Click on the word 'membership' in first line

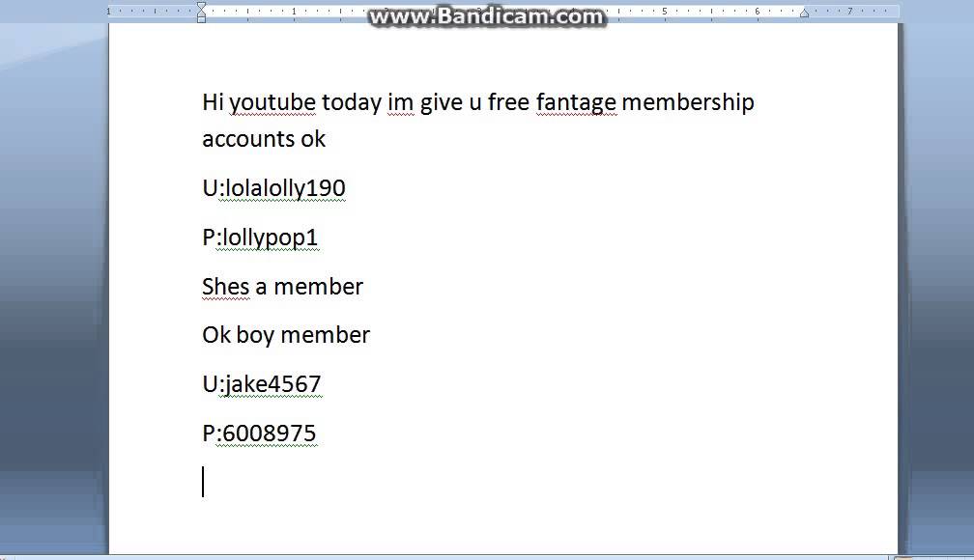pyautogui.click(x=688, y=101)
